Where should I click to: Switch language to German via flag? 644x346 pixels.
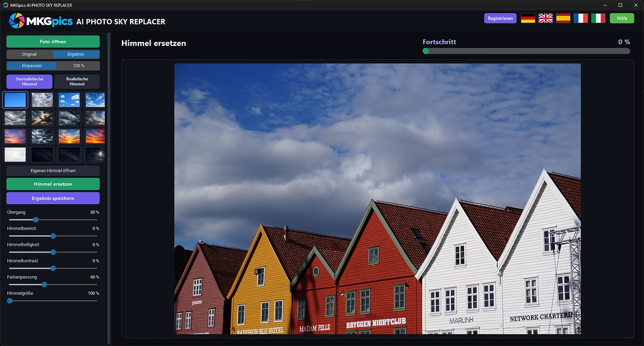pos(528,18)
